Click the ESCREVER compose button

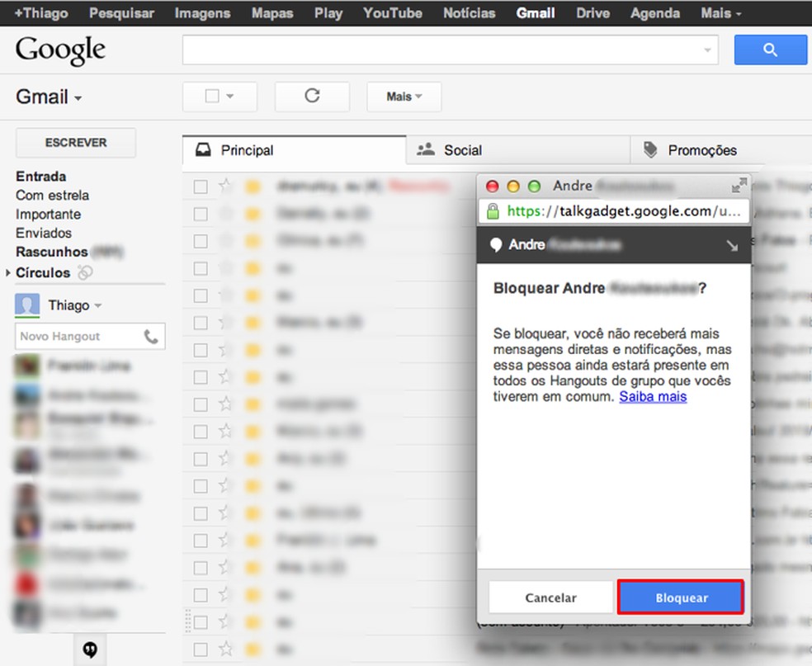click(76, 143)
